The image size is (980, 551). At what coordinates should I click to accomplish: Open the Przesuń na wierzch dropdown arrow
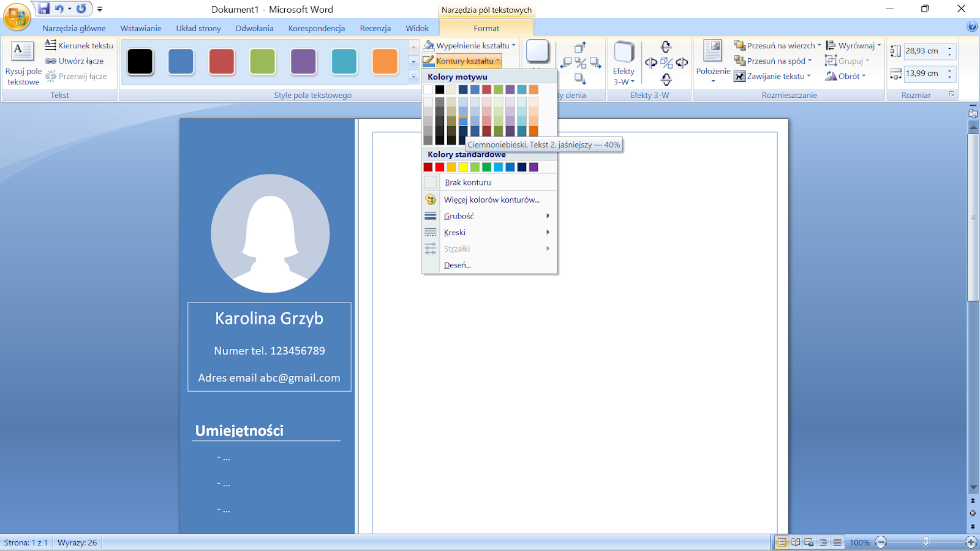(x=820, y=45)
